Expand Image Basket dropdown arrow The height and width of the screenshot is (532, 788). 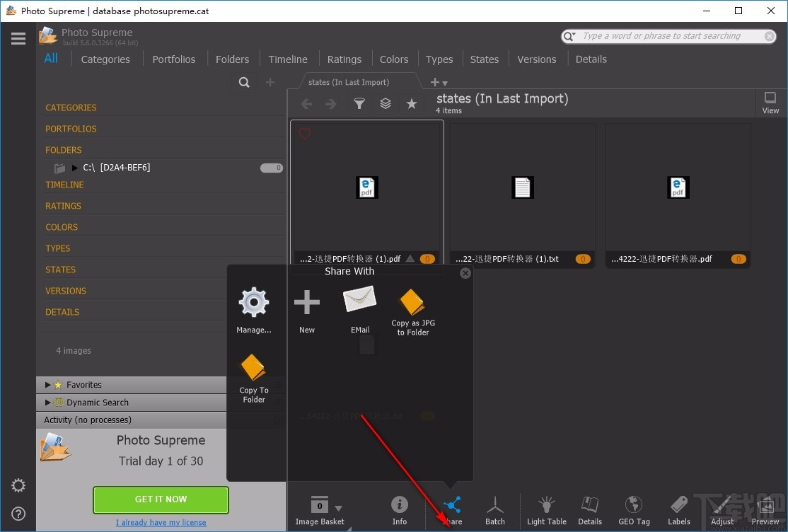[x=338, y=508]
